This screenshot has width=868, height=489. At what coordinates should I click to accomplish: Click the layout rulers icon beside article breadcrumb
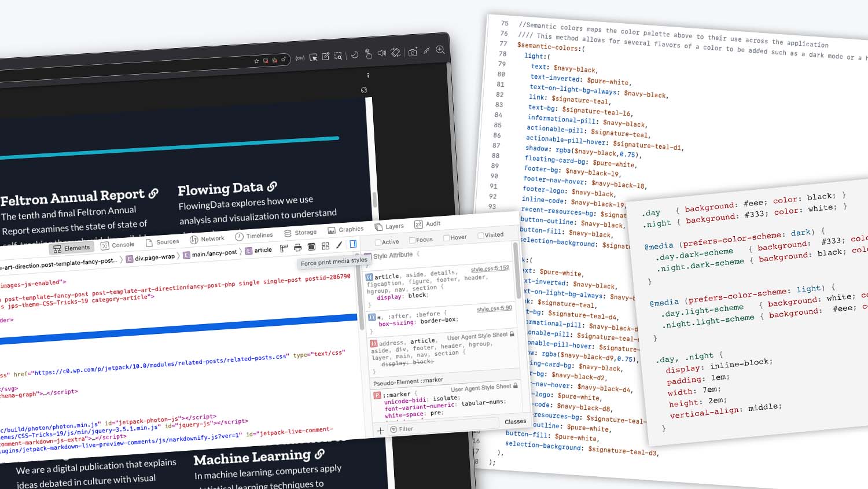284,248
